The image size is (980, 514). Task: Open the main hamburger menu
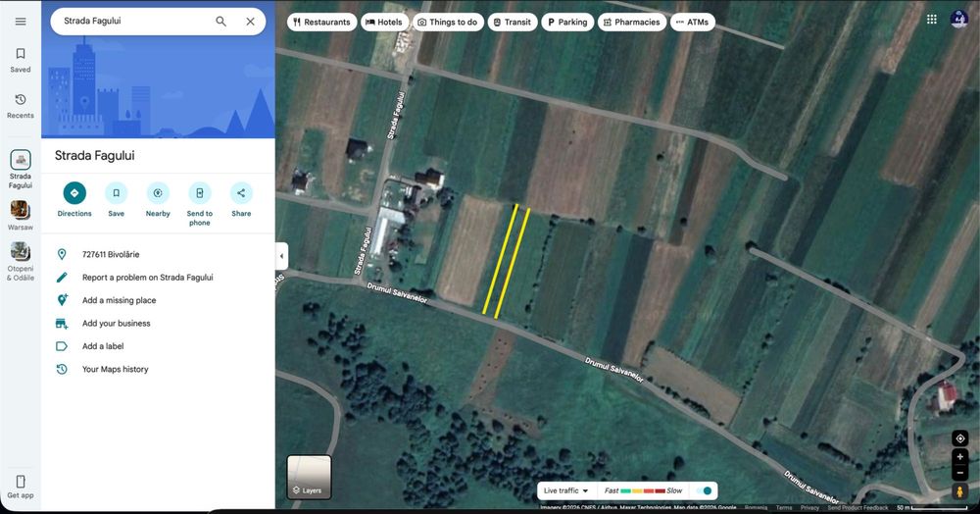pyautogui.click(x=21, y=22)
